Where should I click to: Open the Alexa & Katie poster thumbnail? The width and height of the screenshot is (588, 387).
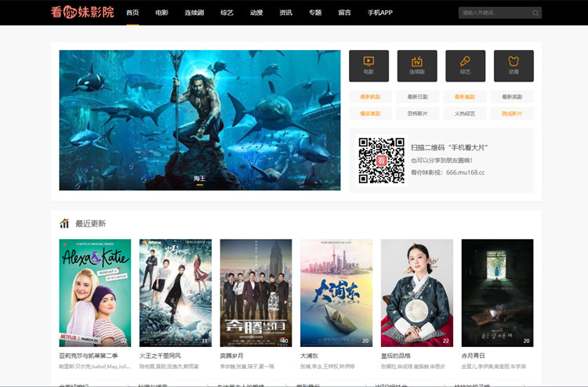click(95, 292)
